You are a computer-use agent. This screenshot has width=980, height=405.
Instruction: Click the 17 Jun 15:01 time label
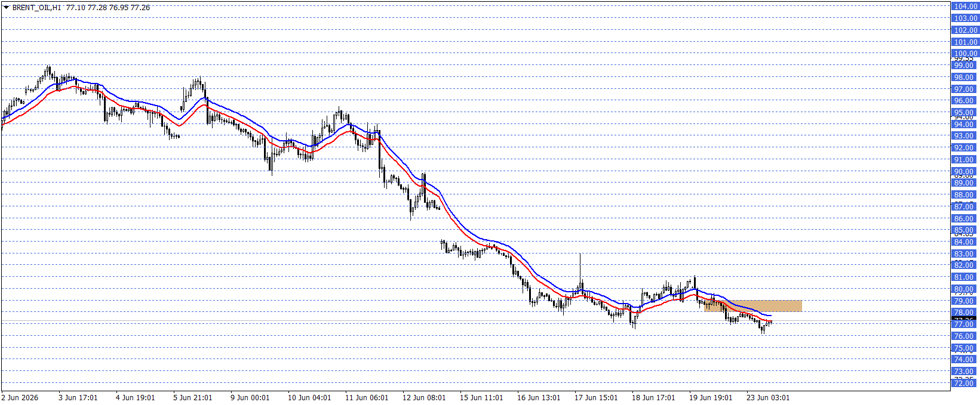coord(596,398)
